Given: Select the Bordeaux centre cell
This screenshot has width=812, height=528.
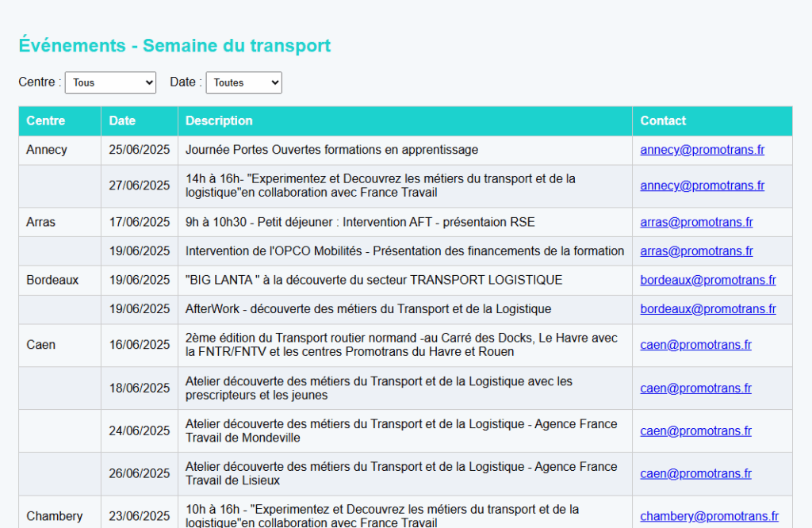Looking at the screenshot, I should (x=60, y=280).
